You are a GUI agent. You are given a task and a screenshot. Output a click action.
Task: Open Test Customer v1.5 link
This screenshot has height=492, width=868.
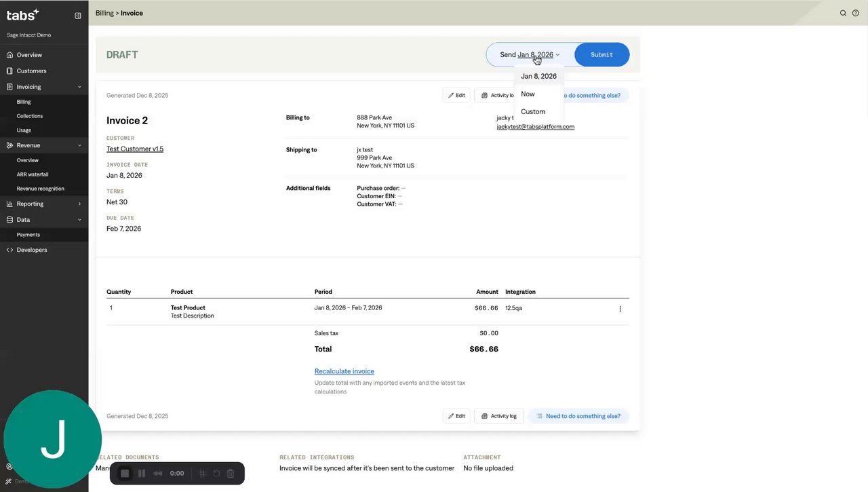click(135, 149)
